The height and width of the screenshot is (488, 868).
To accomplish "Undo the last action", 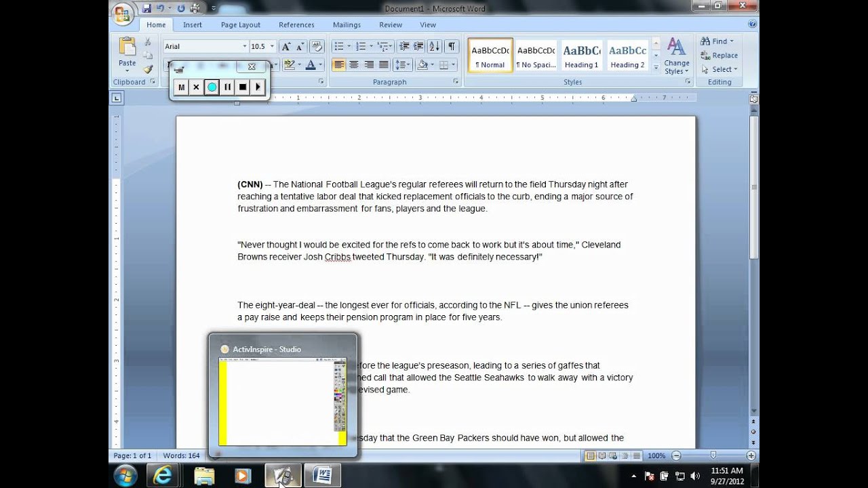I will point(160,8).
